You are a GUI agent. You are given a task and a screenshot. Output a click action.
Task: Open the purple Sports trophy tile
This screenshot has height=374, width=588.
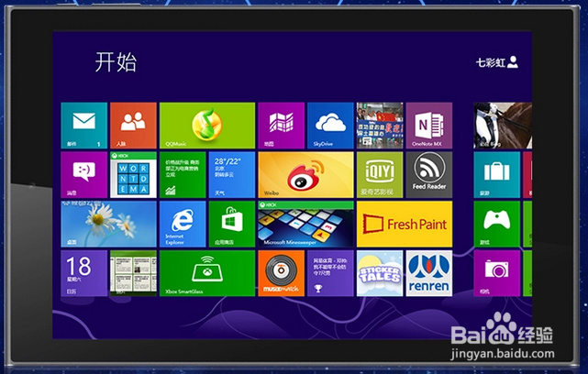[330, 273]
